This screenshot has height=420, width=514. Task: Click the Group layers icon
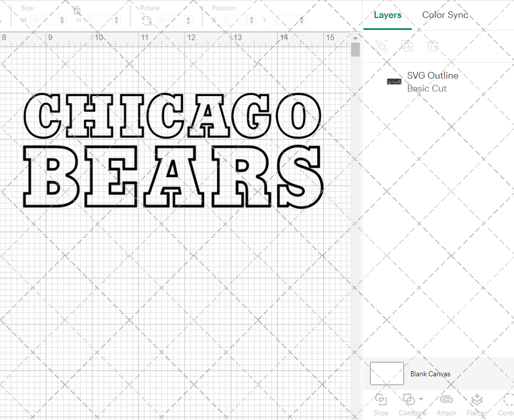click(x=381, y=46)
